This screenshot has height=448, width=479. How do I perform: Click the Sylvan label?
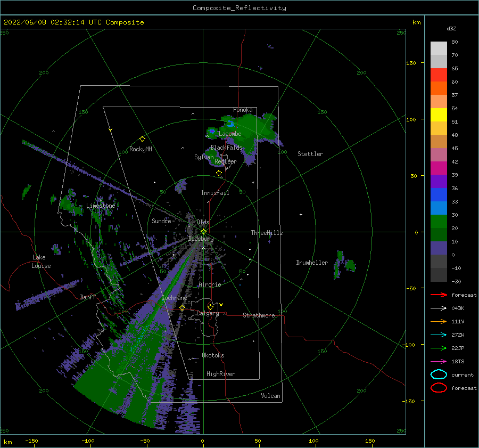click(204, 157)
